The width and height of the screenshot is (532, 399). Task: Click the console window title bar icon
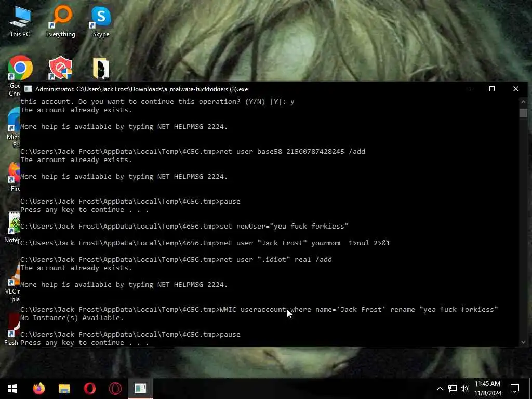[28, 89]
